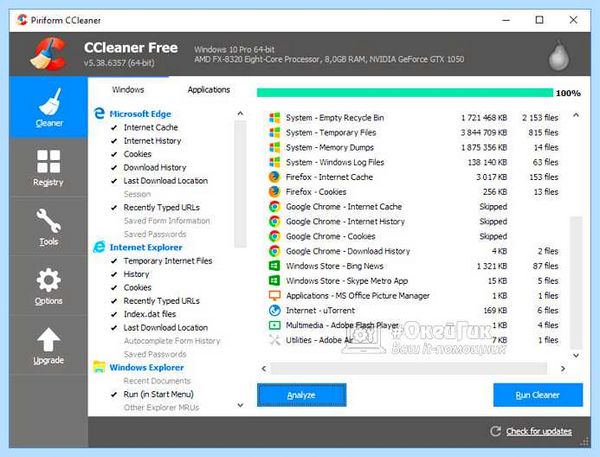Toggle IE Last Download Location option
Image resolution: width=600 pixels, height=457 pixels.
(x=114, y=328)
